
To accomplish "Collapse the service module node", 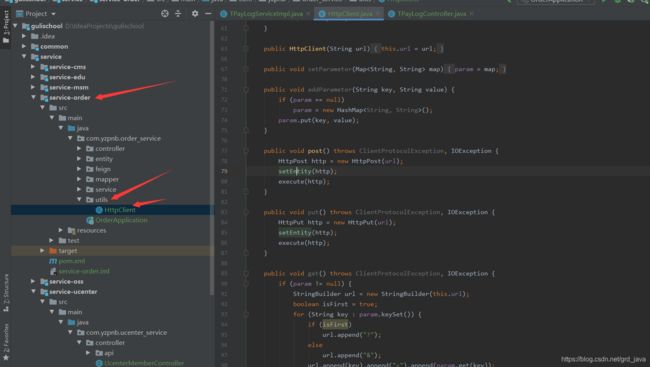I will tap(24, 56).
